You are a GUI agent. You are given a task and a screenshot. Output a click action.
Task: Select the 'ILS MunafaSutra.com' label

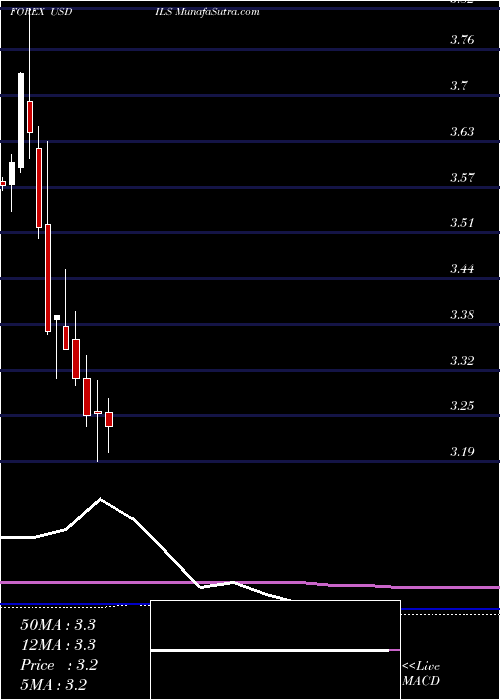(x=207, y=12)
